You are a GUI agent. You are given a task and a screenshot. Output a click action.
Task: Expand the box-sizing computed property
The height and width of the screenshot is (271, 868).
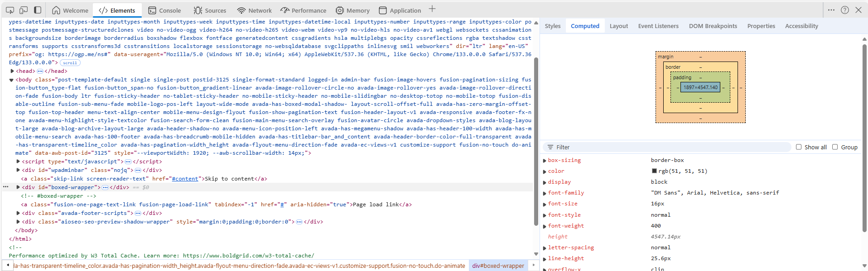click(x=545, y=161)
